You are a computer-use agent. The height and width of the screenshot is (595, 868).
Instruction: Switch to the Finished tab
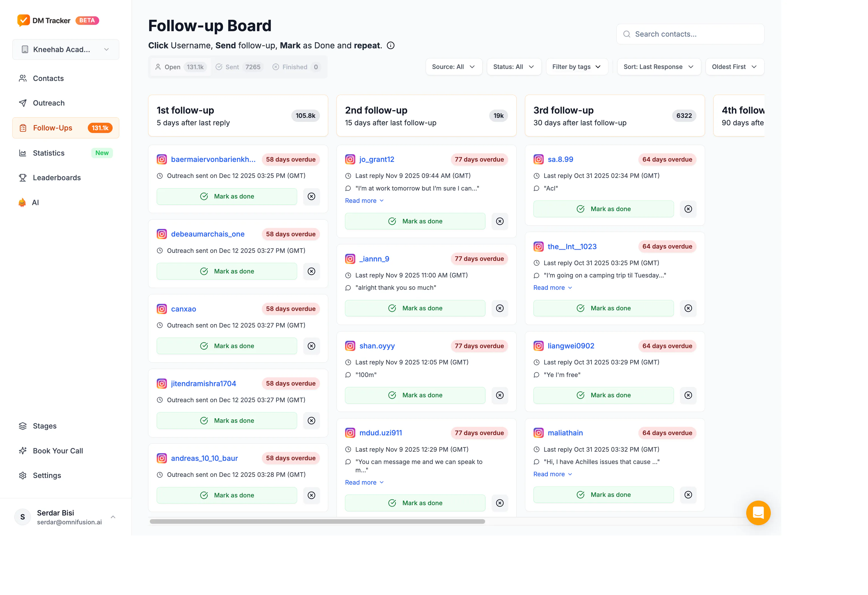296,67
